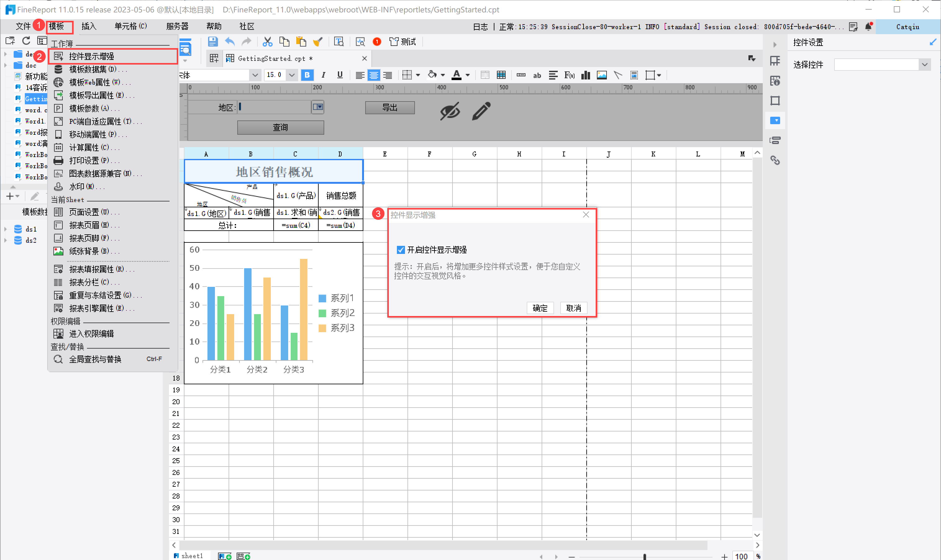Toggle underline formatting

340,75
